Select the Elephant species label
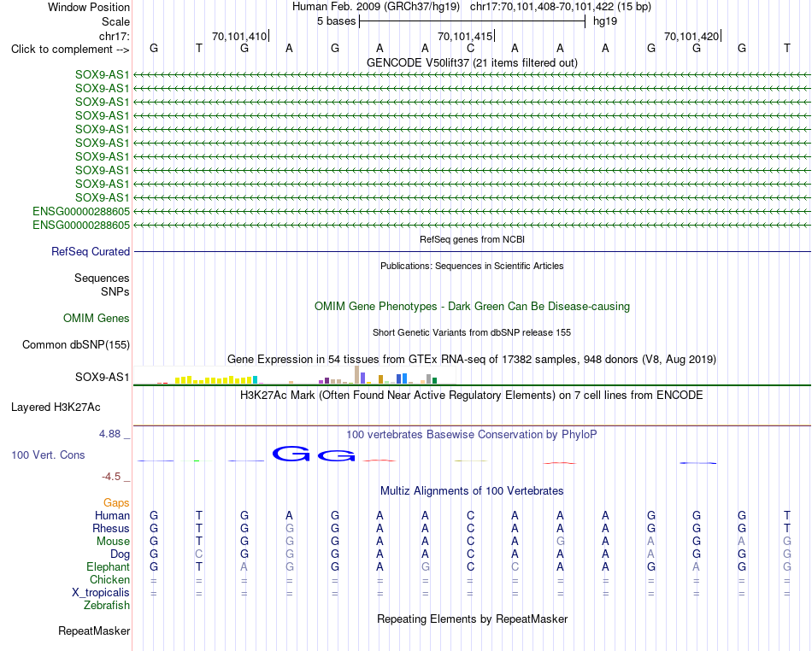812x651 pixels. click(108, 567)
